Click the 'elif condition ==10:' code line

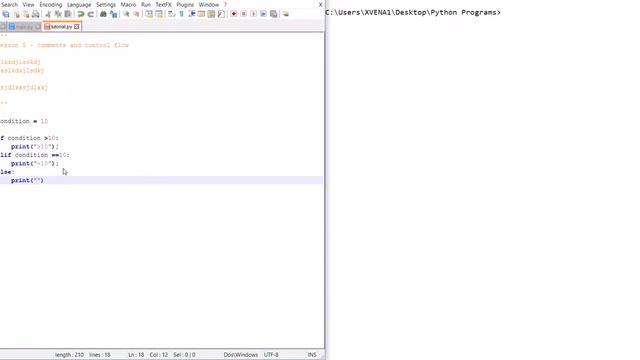pyautogui.click(x=35, y=155)
